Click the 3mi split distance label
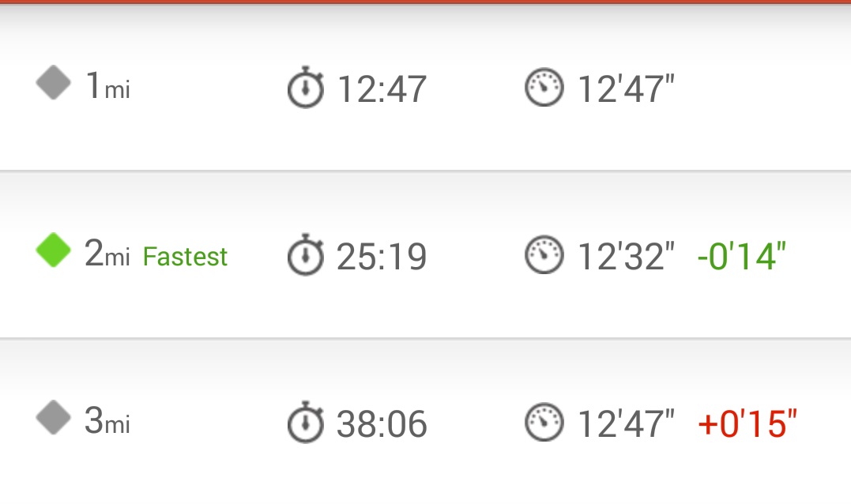Screen dimensions: 851x504 click(x=107, y=422)
